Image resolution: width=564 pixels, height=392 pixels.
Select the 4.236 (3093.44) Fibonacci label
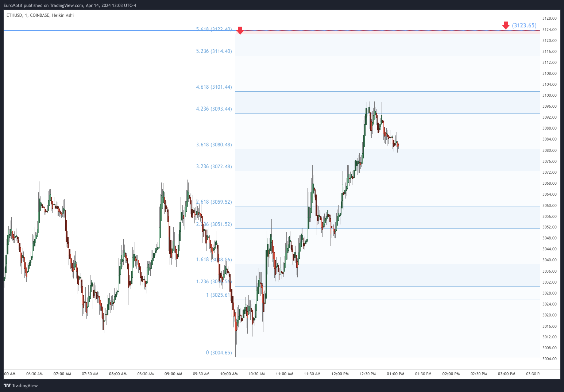[214, 109]
